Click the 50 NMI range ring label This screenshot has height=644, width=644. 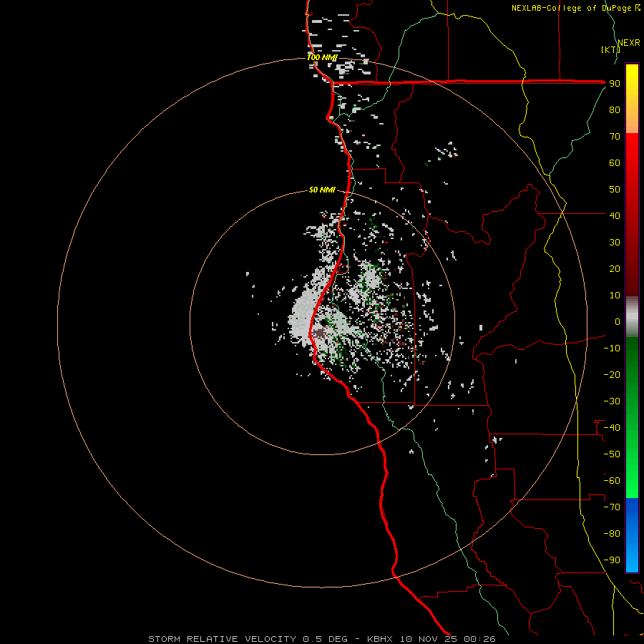click(x=322, y=190)
